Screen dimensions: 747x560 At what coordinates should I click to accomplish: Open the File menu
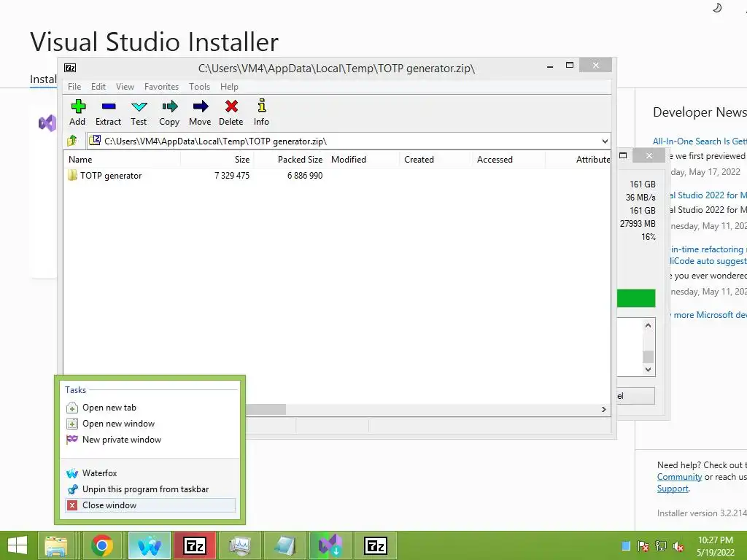pos(74,87)
